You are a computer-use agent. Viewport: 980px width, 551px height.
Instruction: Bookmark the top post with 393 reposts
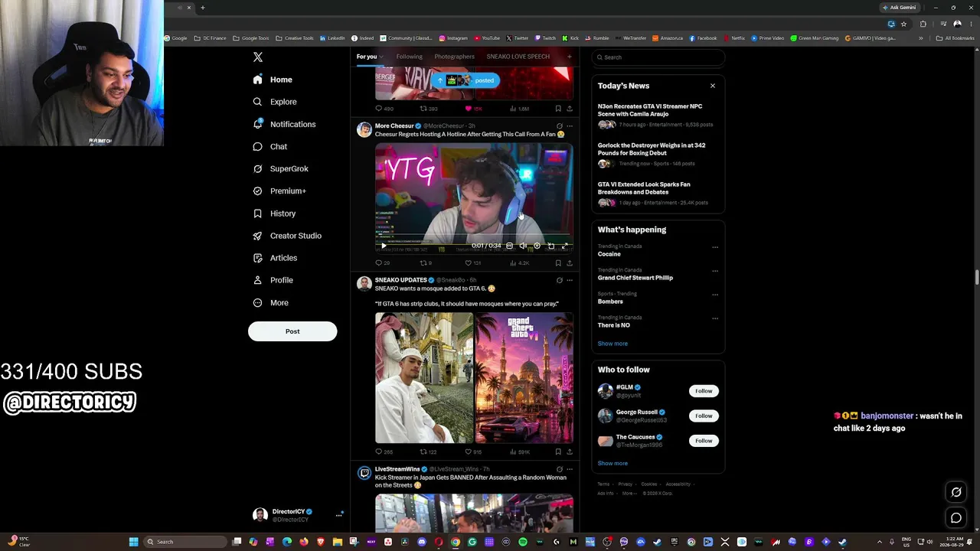coord(558,109)
